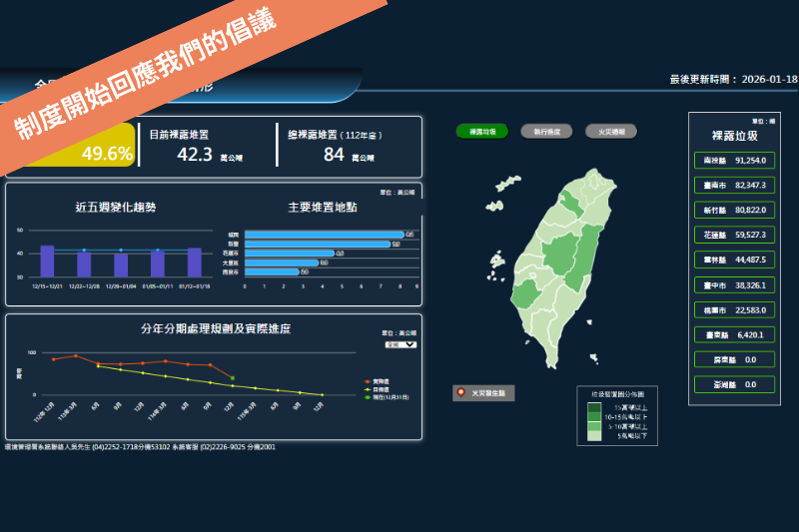Click the 12/15~12/21 bar in trend chart
Screen dimensions: 799x532
(x=47, y=262)
